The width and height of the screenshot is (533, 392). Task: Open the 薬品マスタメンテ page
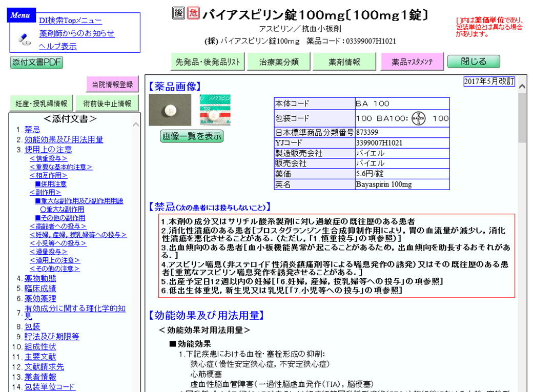[x=412, y=62]
